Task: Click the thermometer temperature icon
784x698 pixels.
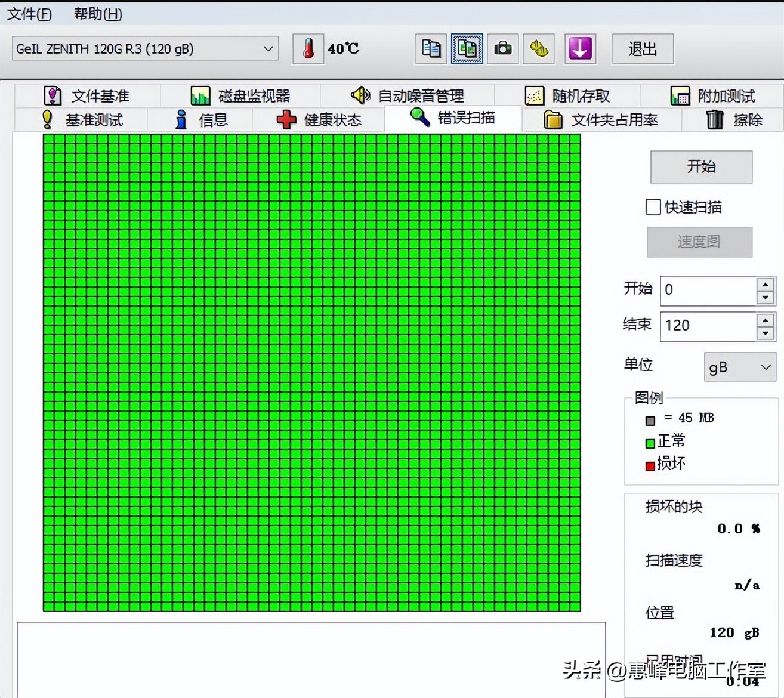Action: pos(308,49)
